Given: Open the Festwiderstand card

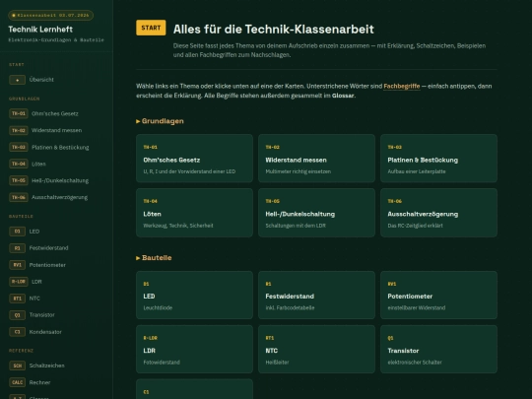Looking at the screenshot, I should [316, 295].
